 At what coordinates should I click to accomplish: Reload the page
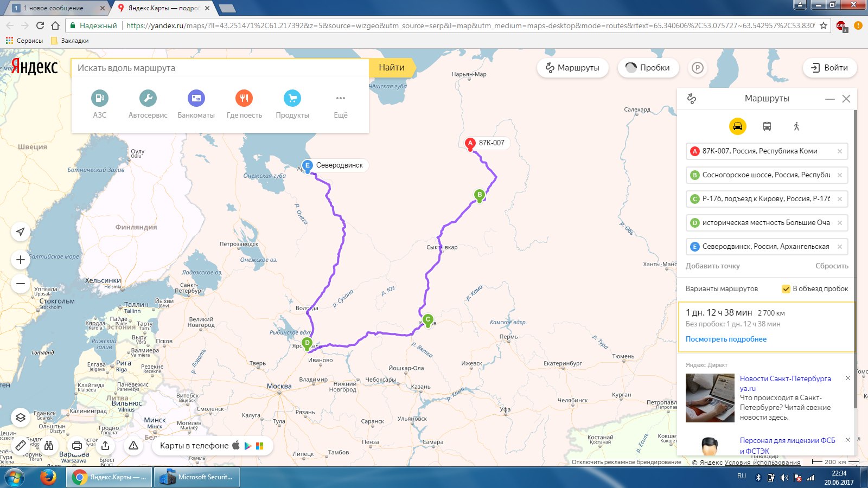pyautogui.click(x=40, y=25)
